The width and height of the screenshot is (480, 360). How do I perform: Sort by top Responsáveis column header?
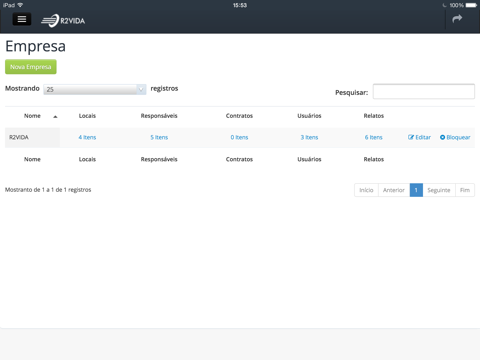pos(159,116)
